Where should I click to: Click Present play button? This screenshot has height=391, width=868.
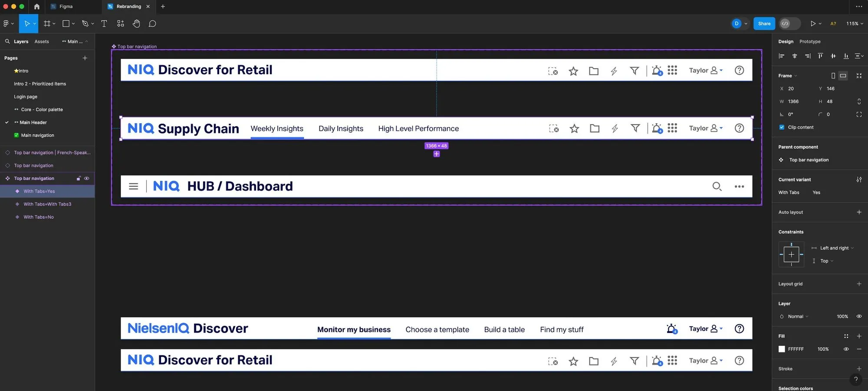pos(813,23)
